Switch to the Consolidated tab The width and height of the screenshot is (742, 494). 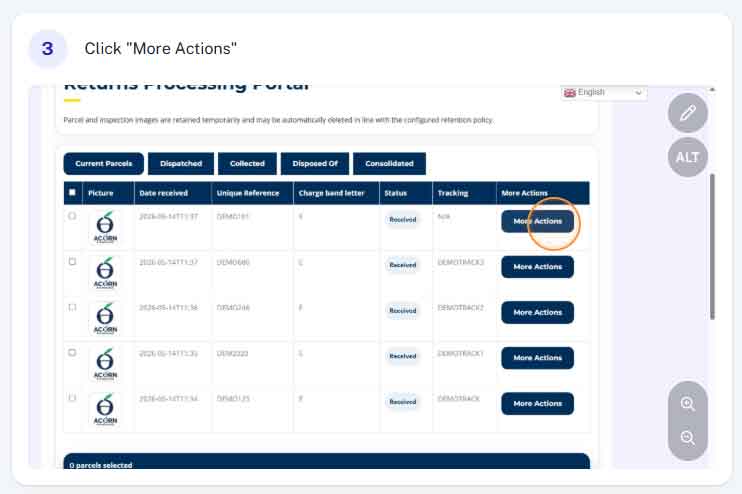[389, 163]
